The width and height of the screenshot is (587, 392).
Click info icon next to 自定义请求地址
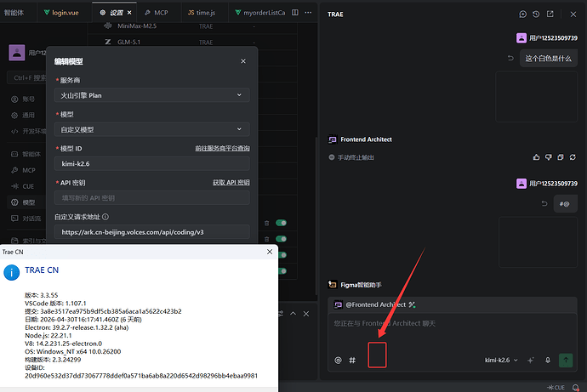coord(105,217)
